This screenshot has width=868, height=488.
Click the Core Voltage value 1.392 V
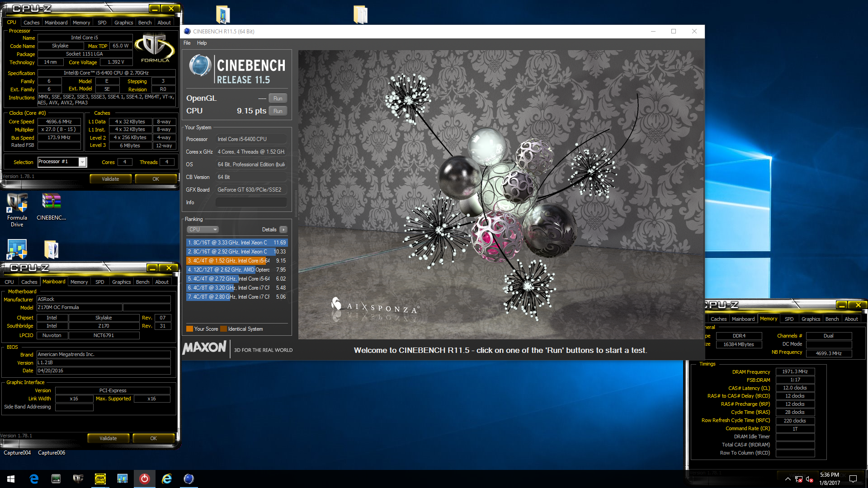(x=116, y=62)
